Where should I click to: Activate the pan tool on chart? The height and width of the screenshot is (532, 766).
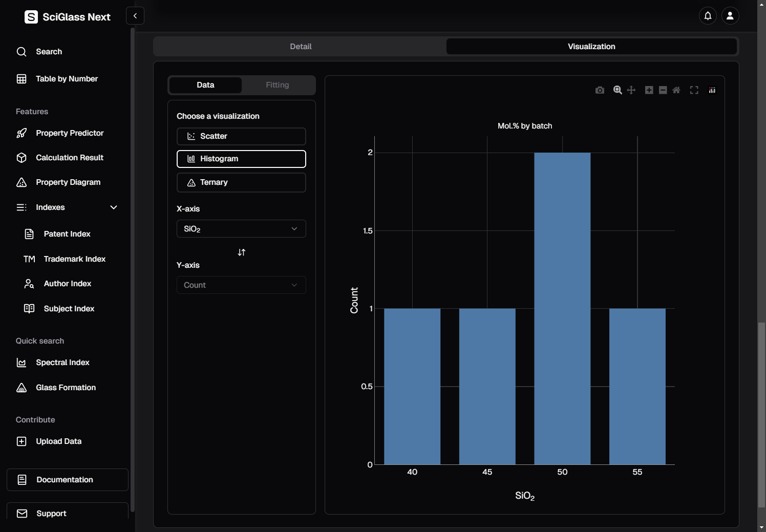click(x=631, y=90)
